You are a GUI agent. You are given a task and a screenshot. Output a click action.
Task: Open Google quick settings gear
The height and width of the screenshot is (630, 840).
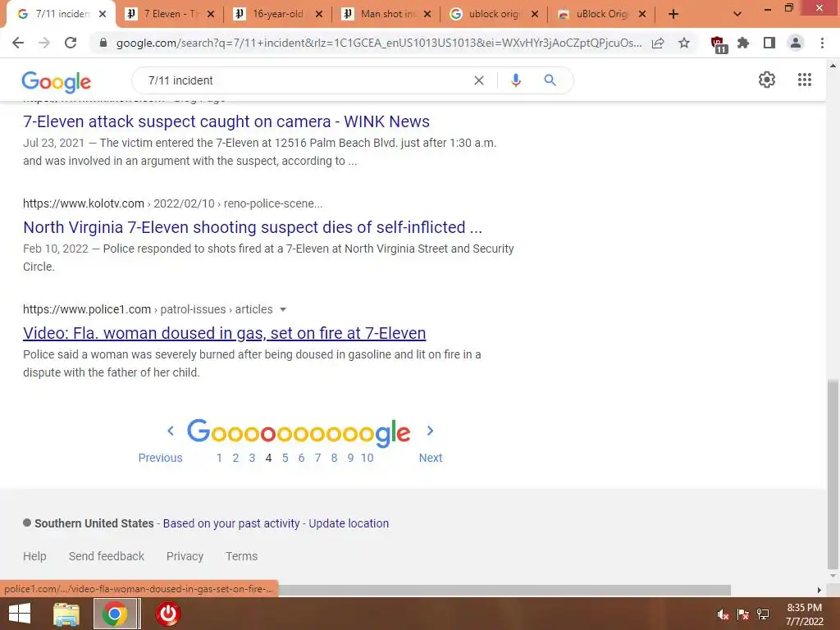click(767, 80)
